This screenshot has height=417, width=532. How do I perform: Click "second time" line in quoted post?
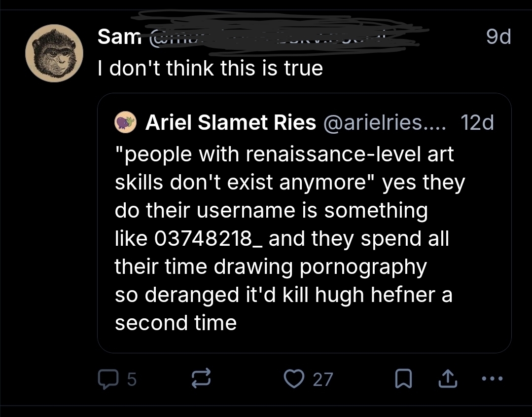[176, 323]
